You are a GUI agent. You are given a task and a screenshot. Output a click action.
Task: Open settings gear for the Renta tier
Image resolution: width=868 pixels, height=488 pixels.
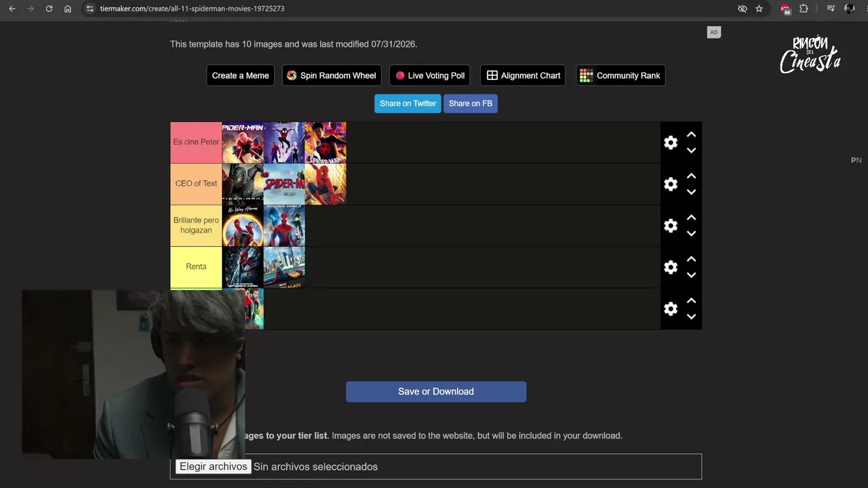[671, 267]
